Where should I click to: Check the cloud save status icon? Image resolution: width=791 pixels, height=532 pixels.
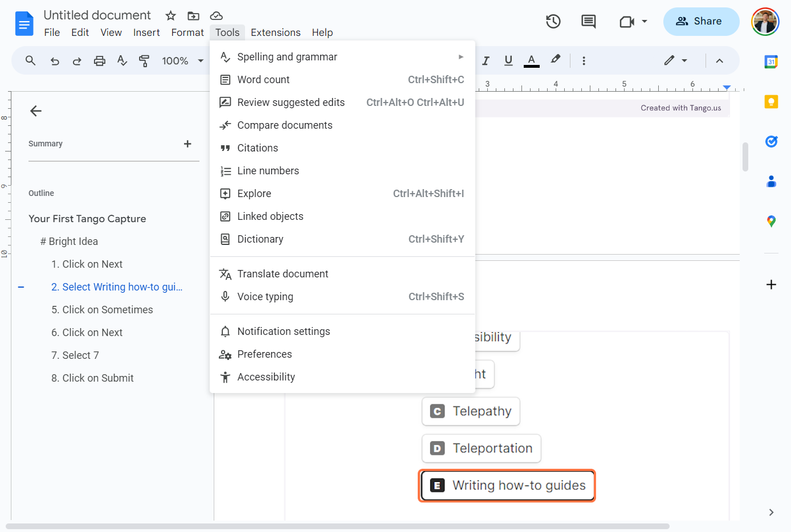[x=216, y=15]
